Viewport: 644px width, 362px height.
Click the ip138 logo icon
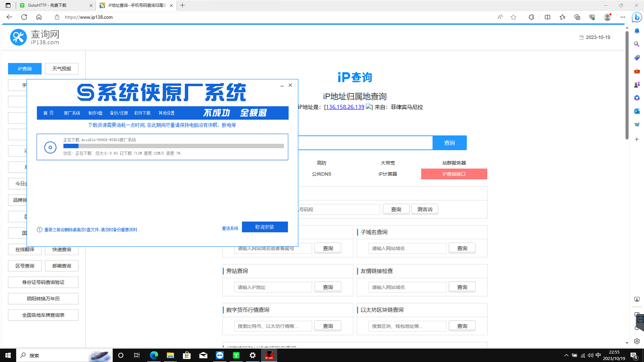[18, 37]
